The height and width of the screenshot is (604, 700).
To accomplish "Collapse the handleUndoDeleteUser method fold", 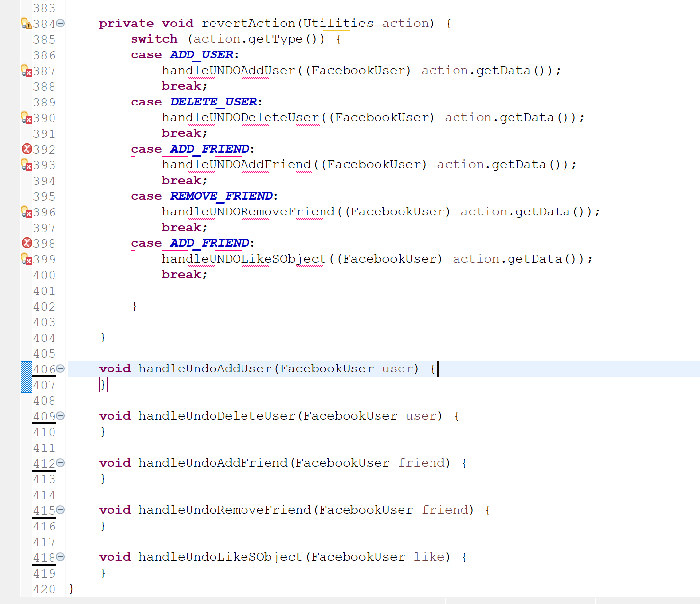I will tap(60, 416).
